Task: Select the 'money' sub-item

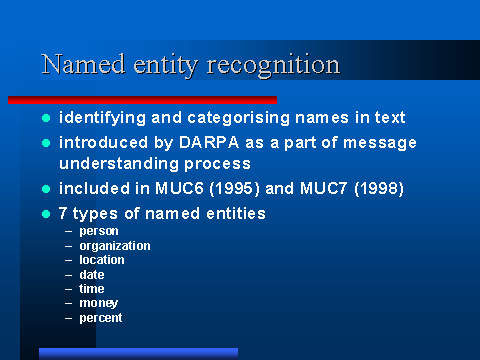Action: pos(99,303)
